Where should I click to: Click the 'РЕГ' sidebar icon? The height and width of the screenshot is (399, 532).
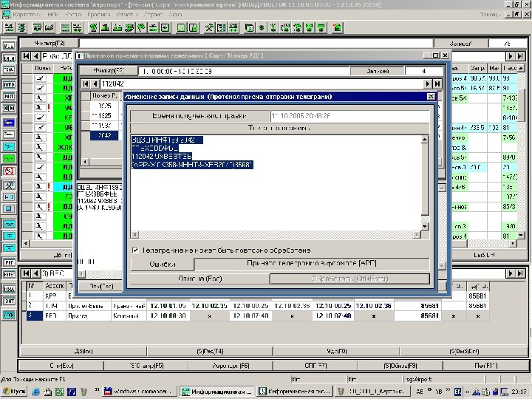[x=9, y=262]
